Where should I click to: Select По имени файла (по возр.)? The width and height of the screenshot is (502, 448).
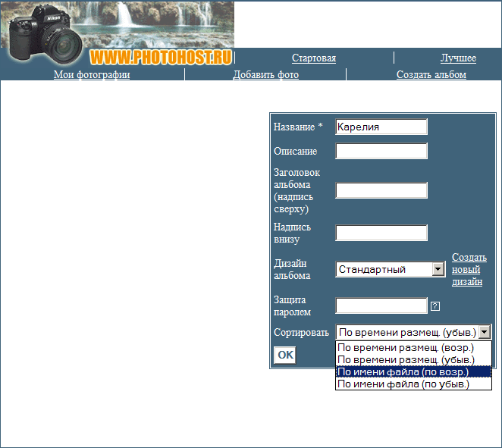coord(413,372)
